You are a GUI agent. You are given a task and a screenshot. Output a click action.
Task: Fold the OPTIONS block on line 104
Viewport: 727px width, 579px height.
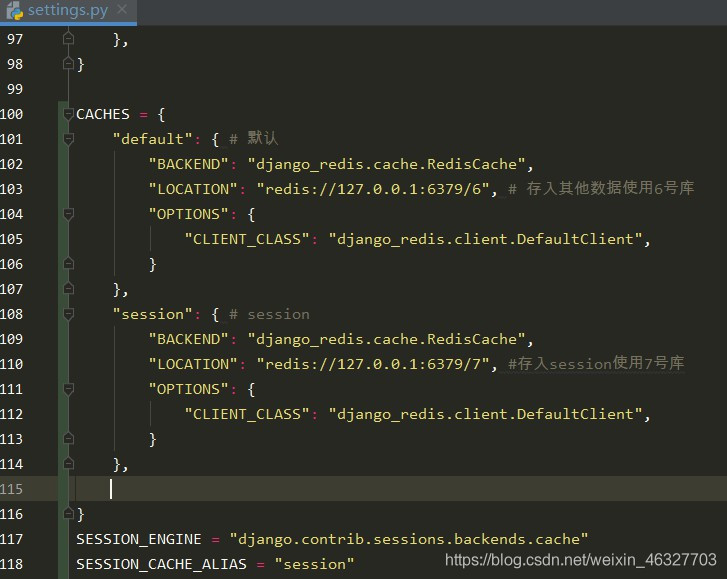tap(68, 214)
